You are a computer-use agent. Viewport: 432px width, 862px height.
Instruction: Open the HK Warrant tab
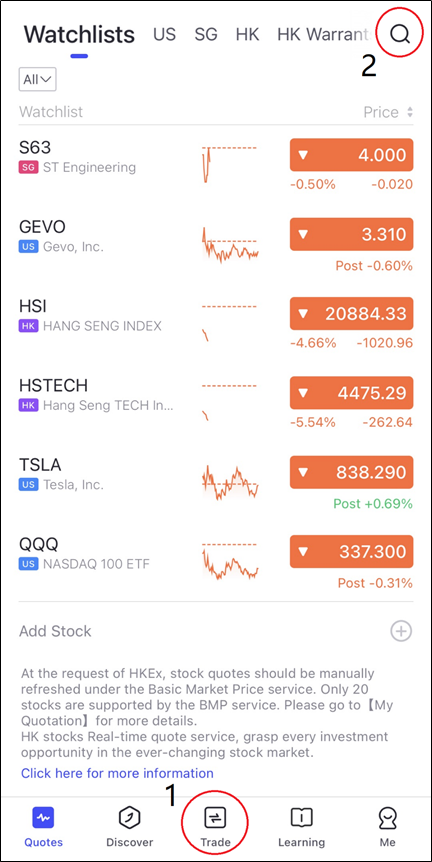323,34
